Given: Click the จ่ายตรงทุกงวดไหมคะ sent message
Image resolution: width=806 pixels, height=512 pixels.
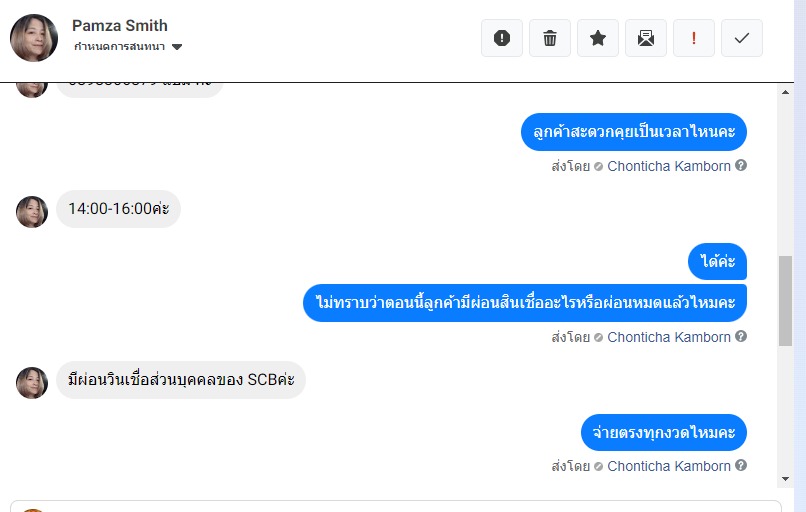Looking at the screenshot, I should point(664,432).
